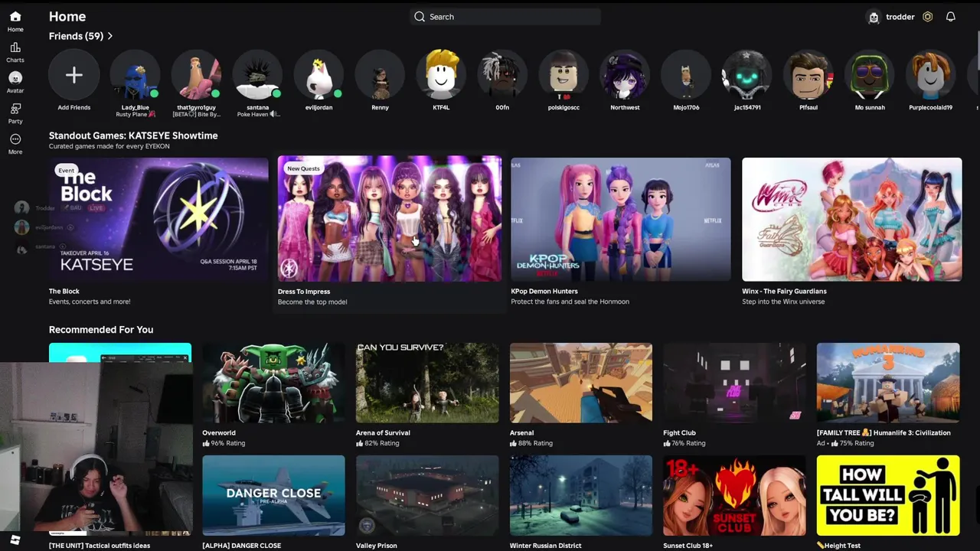Open Dress To Impress game thumbnail
Screen dimensions: 980x551
point(390,220)
